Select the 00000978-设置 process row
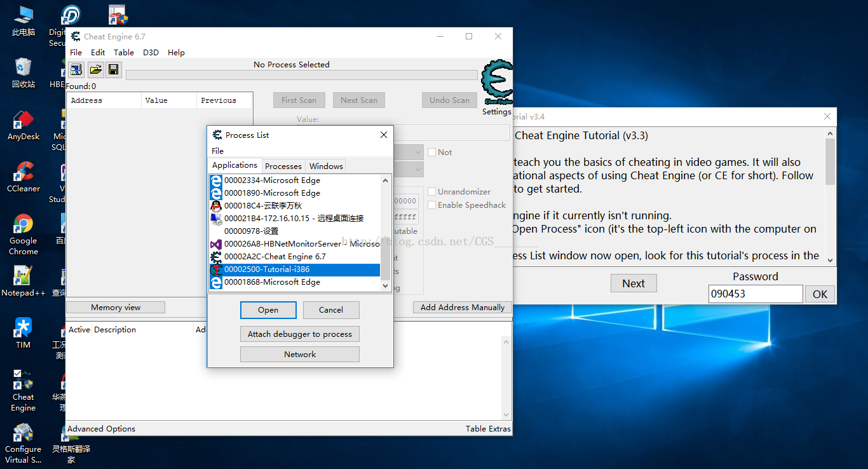 295,231
